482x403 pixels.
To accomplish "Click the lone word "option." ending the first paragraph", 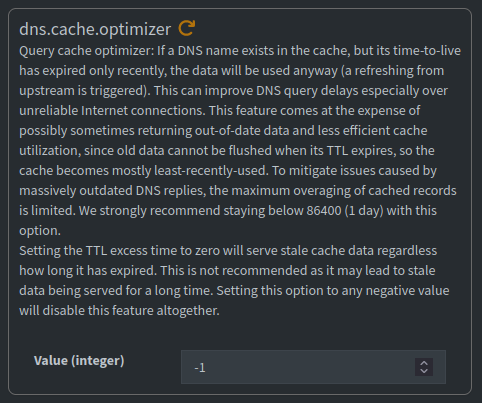I will click(40, 231).
